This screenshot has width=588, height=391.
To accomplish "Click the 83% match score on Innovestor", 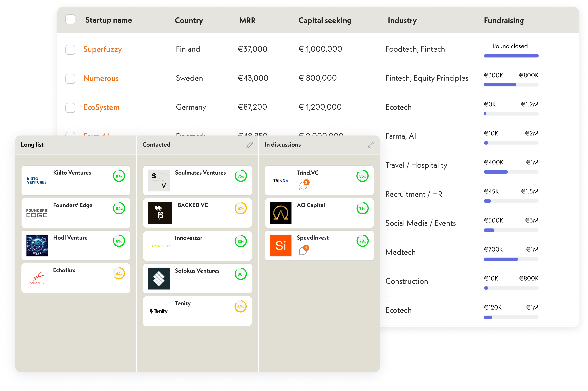I will click(240, 241).
